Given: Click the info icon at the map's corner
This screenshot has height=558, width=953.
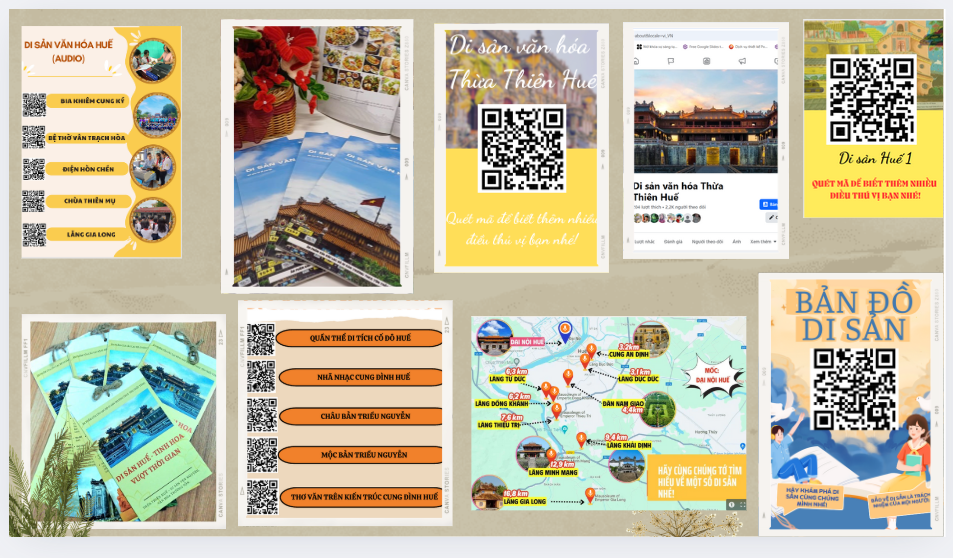Looking at the screenshot, I should tap(732, 505).
